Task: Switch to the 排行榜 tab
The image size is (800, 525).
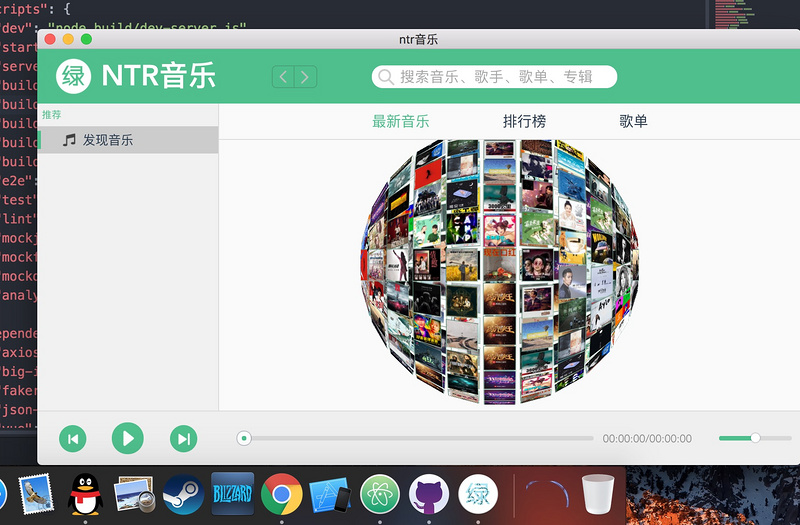Action: point(524,121)
